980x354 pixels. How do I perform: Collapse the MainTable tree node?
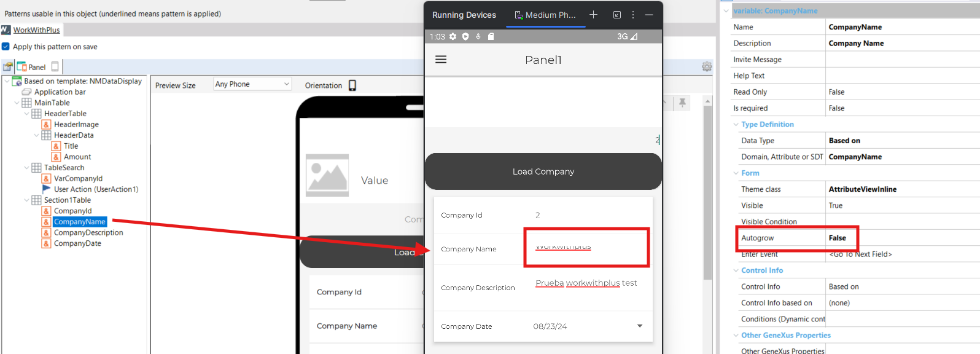[17, 103]
